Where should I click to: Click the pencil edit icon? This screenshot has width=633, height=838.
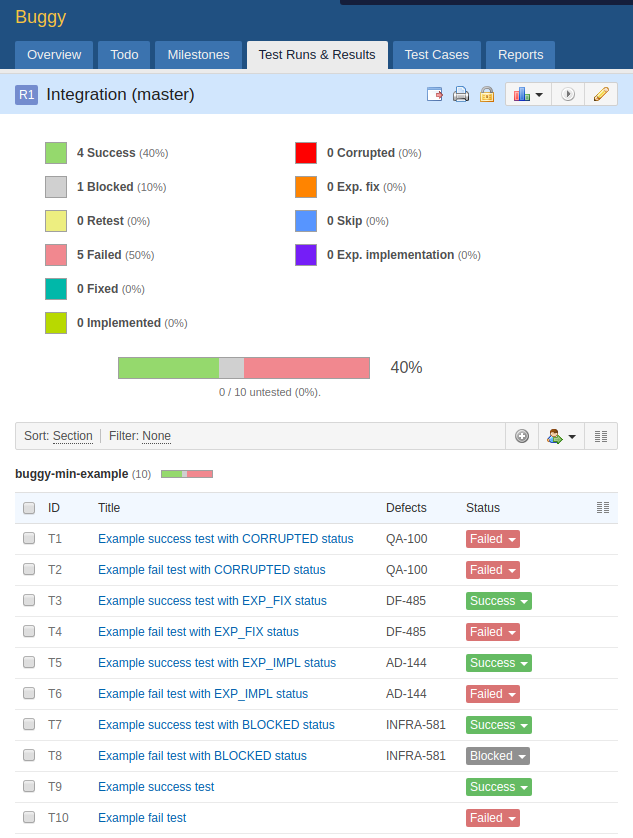pos(601,95)
